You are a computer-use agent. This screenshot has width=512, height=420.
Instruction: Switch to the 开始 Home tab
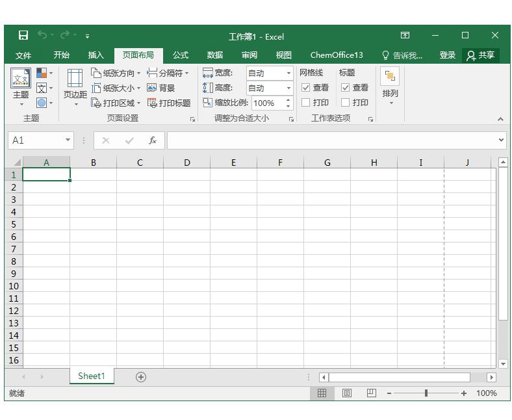(x=61, y=55)
